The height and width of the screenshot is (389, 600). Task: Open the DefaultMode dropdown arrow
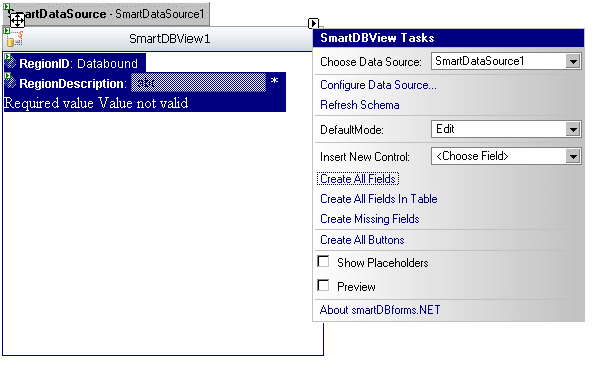click(573, 129)
